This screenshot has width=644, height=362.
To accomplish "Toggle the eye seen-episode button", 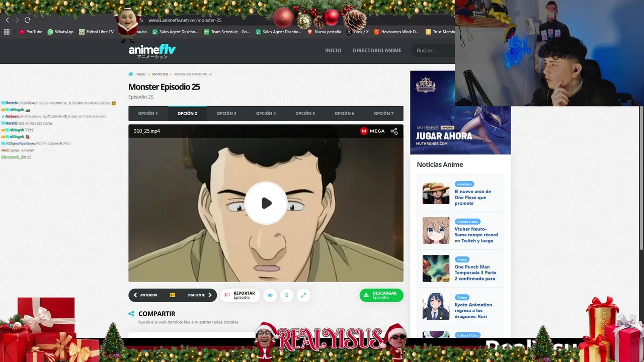I will point(270,295).
